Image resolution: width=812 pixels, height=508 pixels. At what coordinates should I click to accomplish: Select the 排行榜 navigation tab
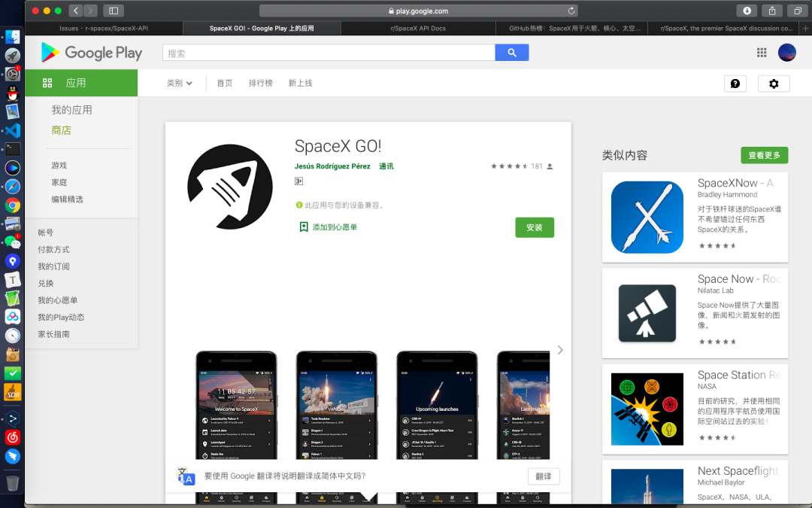point(261,83)
